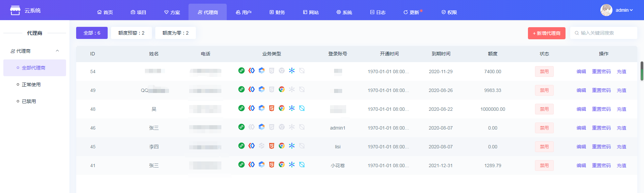Click 重置密码 for agent ID 48
This screenshot has height=193, width=644.
point(601,109)
